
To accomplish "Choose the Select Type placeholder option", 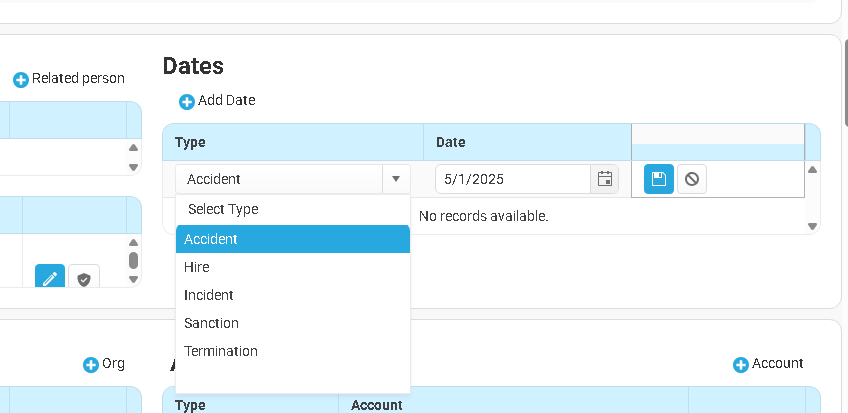I will tap(223, 209).
